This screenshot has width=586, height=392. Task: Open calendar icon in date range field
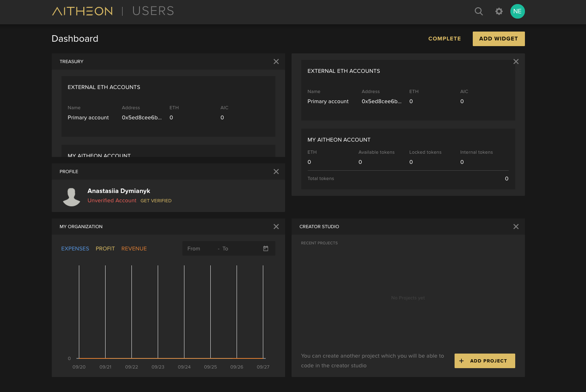pyautogui.click(x=266, y=248)
